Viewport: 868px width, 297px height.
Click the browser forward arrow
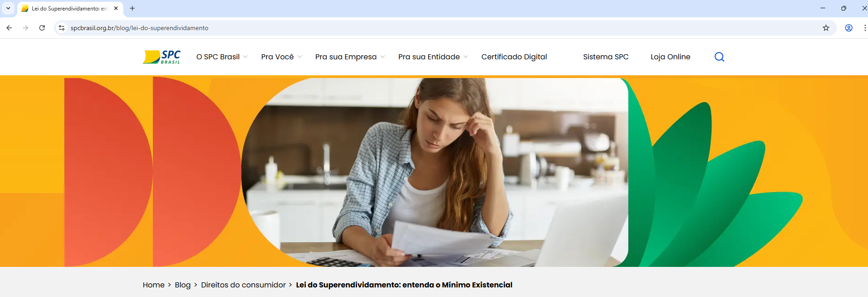click(x=26, y=28)
